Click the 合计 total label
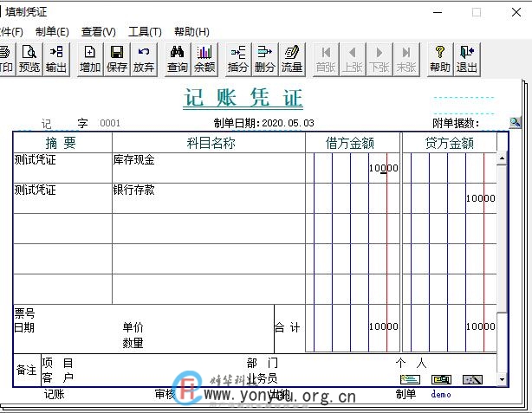Screen dimensions: 532x413 [x=287, y=327]
